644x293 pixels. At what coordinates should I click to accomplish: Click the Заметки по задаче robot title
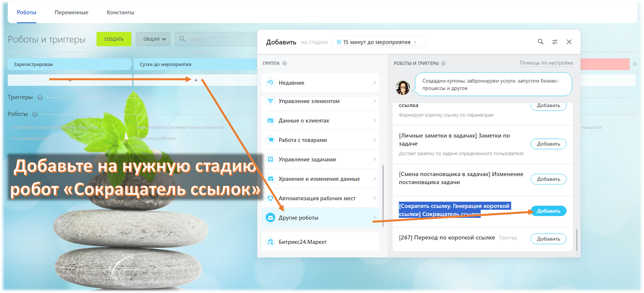pos(454,140)
